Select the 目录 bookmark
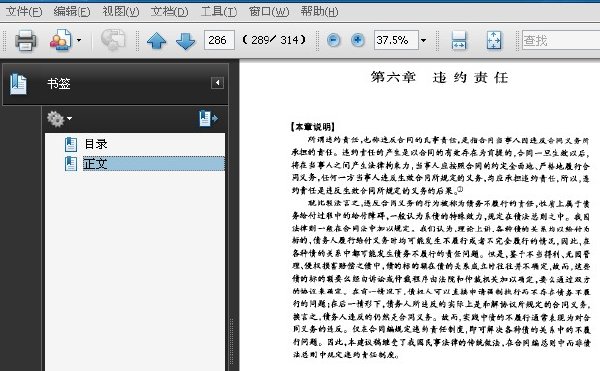This screenshot has height=371, width=600. point(96,144)
